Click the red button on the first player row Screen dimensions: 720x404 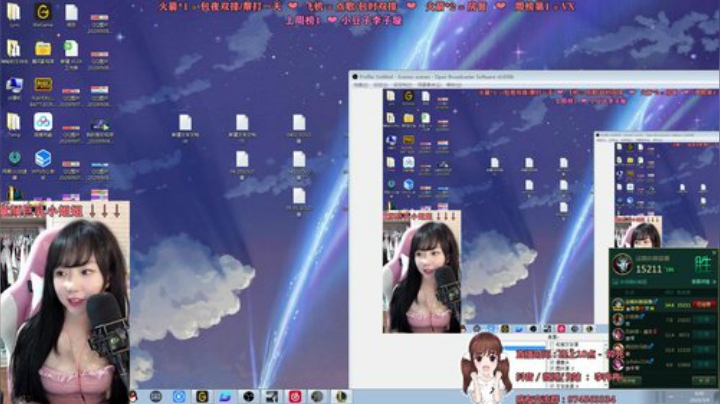(x=704, y=304)
